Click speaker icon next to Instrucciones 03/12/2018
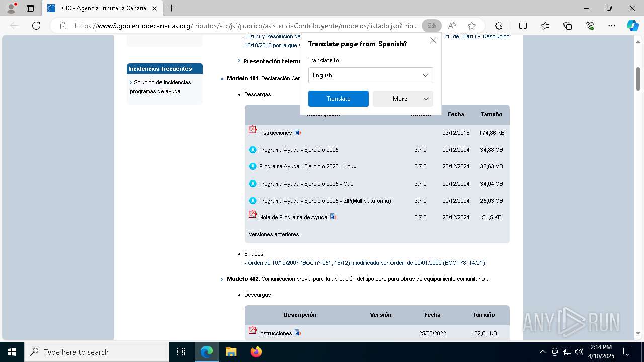The image size is (644, 362). (x=297, y=132)
